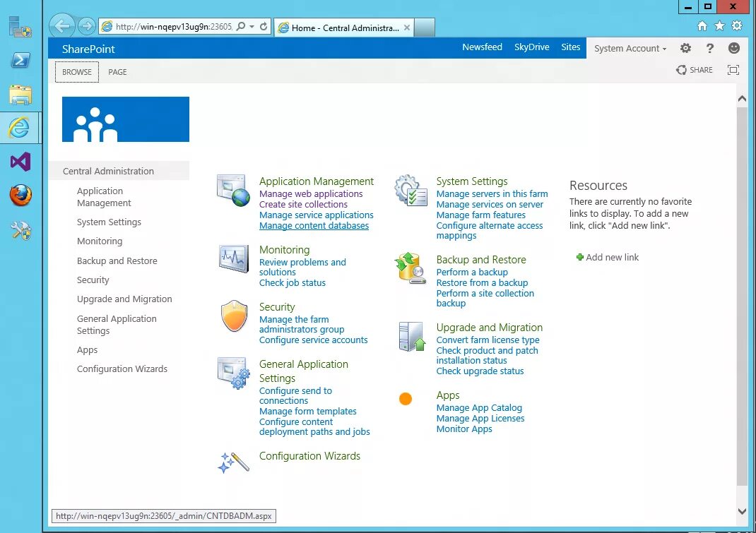Open Manage servers in this farm
Image resolution: width=756 pixels, height=533 pixels.
(x=492, y=193)
